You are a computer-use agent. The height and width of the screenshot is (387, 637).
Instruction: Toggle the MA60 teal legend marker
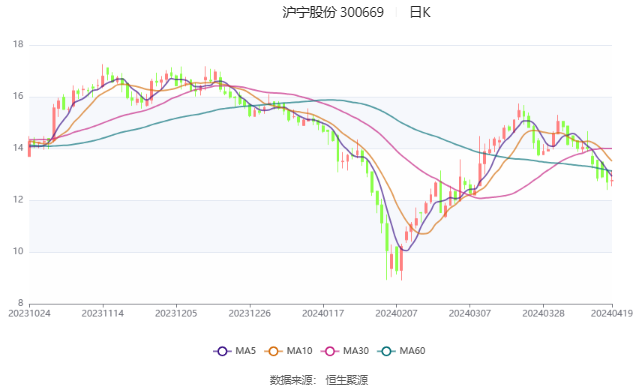386,351
